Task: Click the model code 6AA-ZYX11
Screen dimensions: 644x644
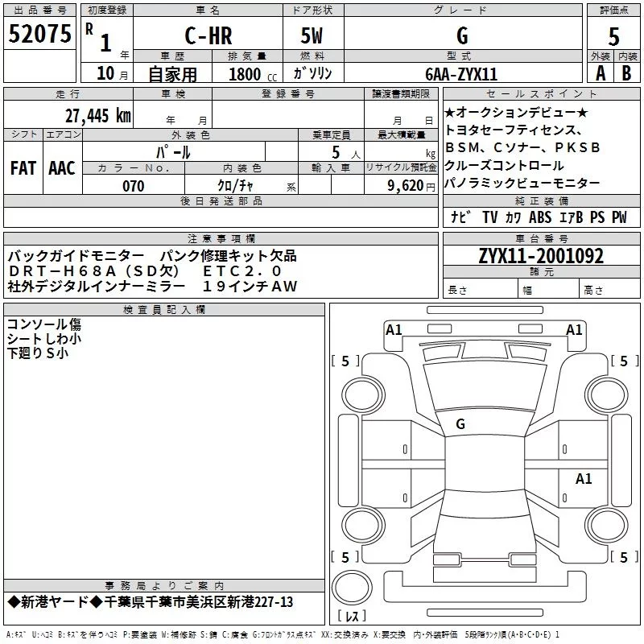Action: pyautogui.click(x=461, y=73)
